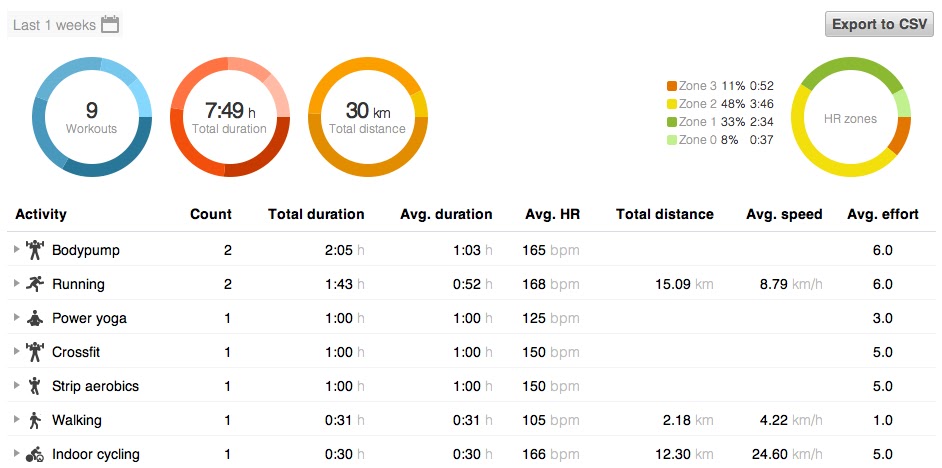Open the Last 1 weeks date range selector

55,25
